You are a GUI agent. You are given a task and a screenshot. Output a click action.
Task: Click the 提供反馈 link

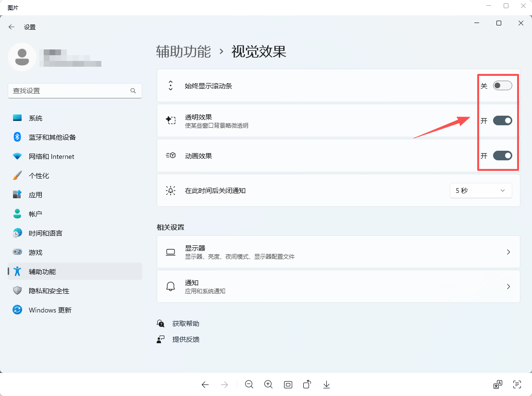tap(186, 339)
